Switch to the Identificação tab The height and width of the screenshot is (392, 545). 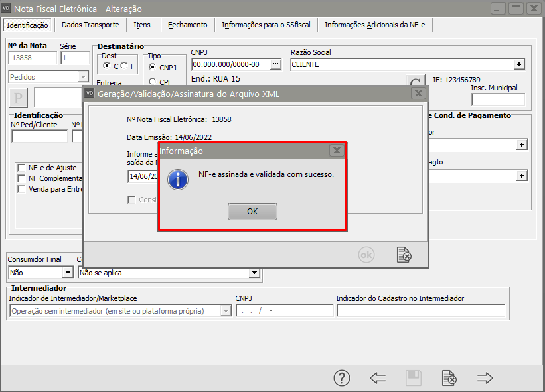coord(27,25)
